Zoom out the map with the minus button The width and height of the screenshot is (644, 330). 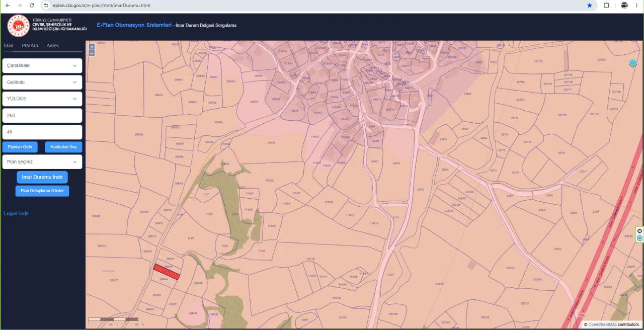tap(92, 53)
